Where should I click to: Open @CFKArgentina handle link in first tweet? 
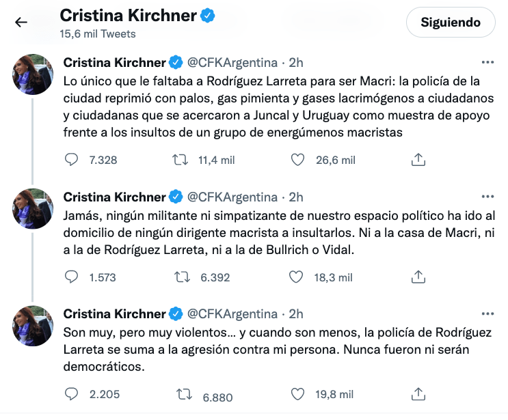[x=232, y=63]
